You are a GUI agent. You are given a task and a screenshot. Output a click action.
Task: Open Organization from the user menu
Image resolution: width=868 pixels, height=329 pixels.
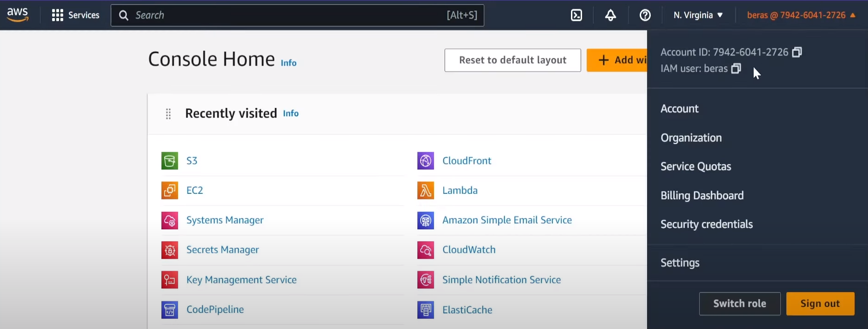(x=691, y=138)
